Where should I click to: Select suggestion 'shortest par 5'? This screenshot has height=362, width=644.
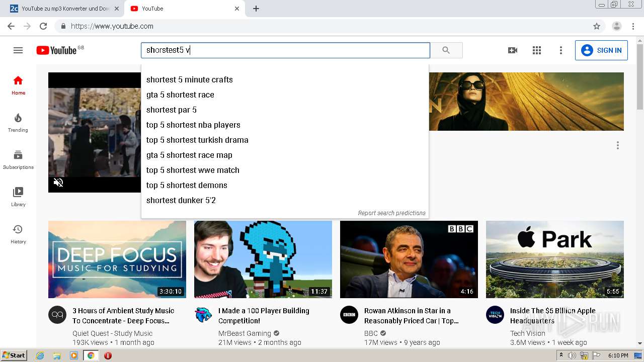coord(285,110)
